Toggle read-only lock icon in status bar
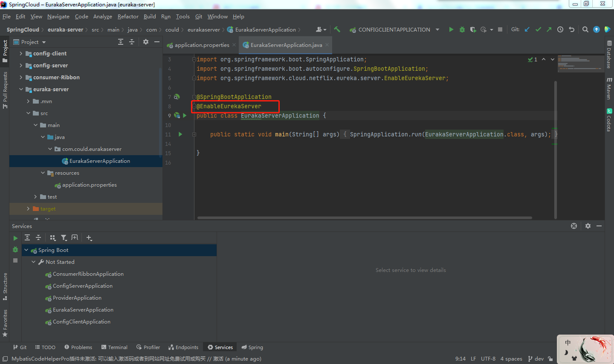Image resolution: width=614 pixels, height=364 pixels. (550, 359)
